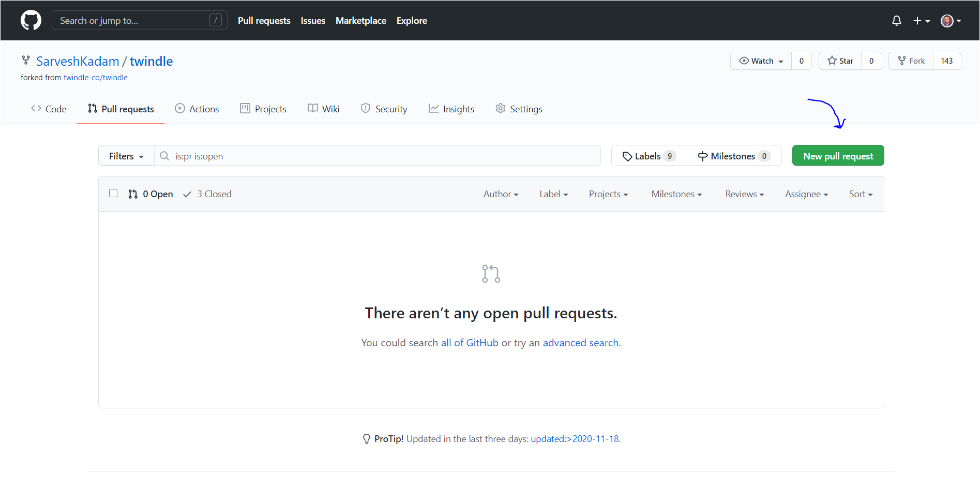Click the slash shortcut key icon
Image resolution: width=980 pixels, height=485 pixels.
click(216, 20)
